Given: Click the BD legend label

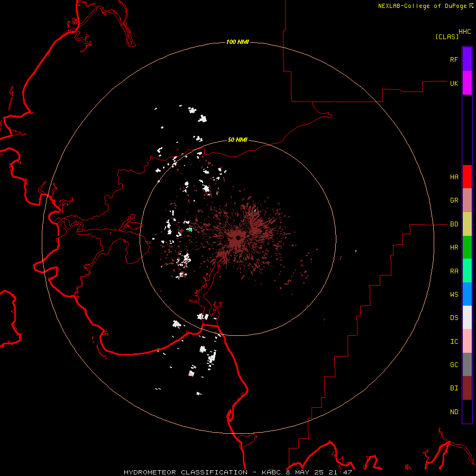Looking at the screenshot, I should point(454,224).
